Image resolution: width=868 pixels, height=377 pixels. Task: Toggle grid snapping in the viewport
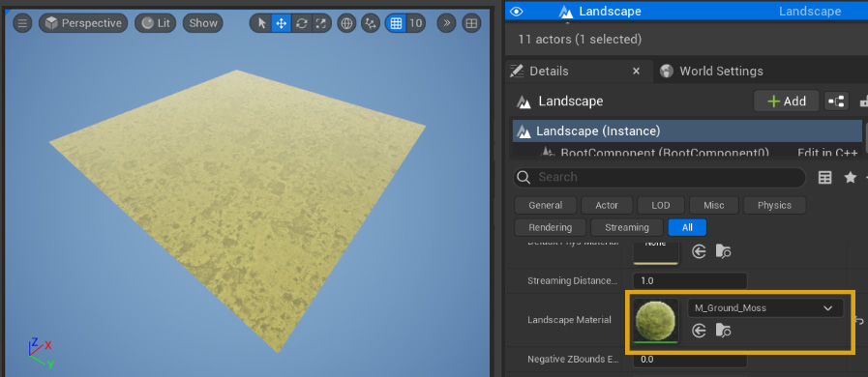pos(396,23)
